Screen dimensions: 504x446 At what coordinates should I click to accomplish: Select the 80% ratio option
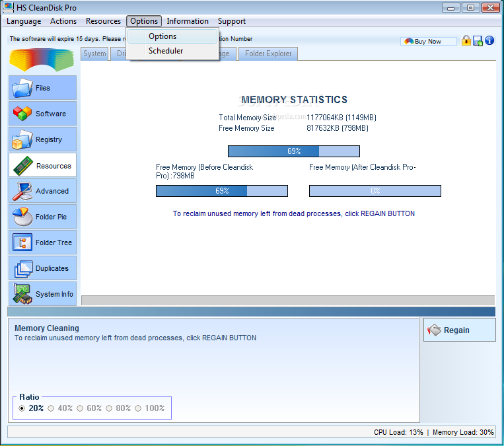tap(118, 408)
